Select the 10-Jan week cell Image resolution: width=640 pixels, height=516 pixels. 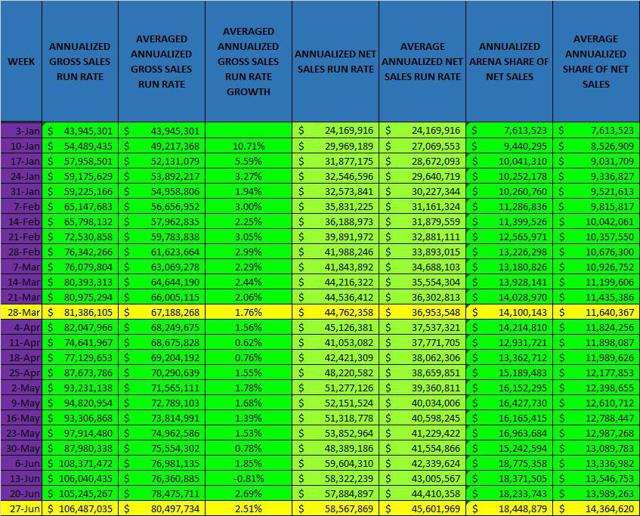[21, 146]
